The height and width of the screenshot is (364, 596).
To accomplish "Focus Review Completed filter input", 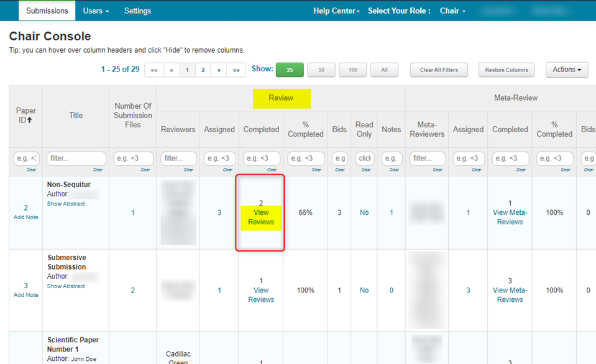I will (x=262, y=158).
